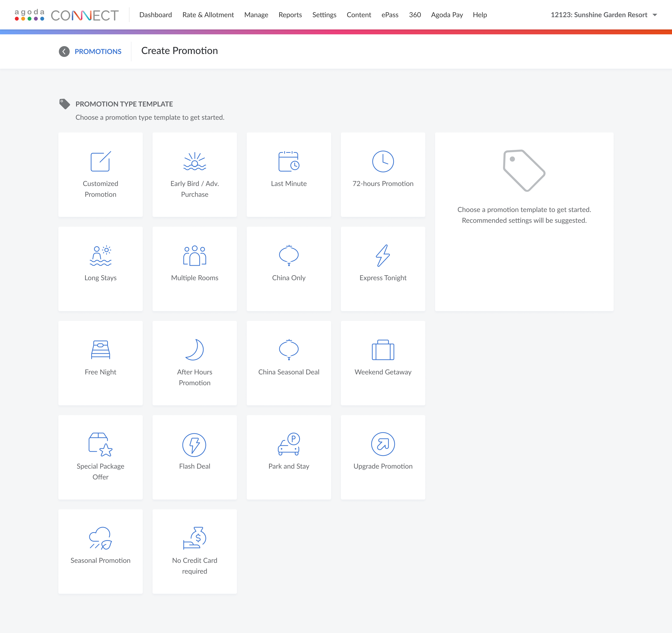Select the No Credit Card required card
This screenshot has width=672, height=633.
pyautogui.click(x=194, y=551)
